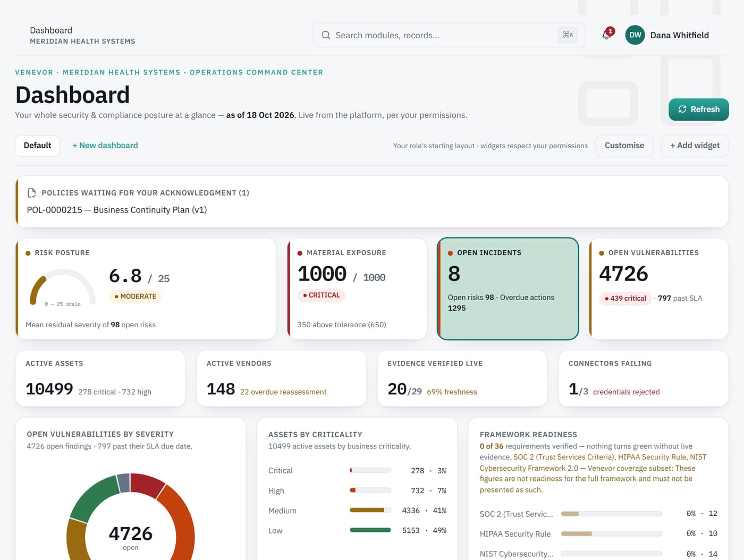Click credentials rejected text
Screen dimensions: 744x560
(627, 392)
